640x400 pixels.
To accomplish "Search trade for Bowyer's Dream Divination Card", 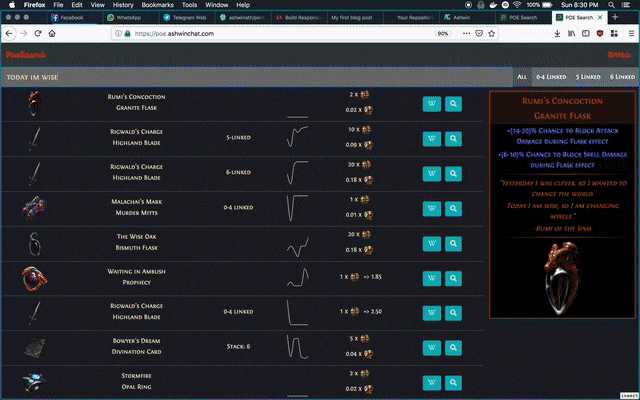I will pyautogui.click(x=453, y=348).
